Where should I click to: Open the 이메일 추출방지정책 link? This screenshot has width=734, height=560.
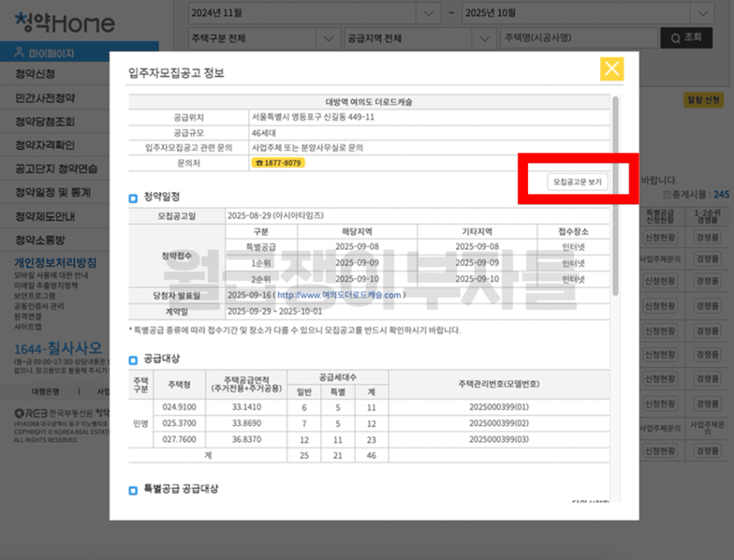[46, 286]
